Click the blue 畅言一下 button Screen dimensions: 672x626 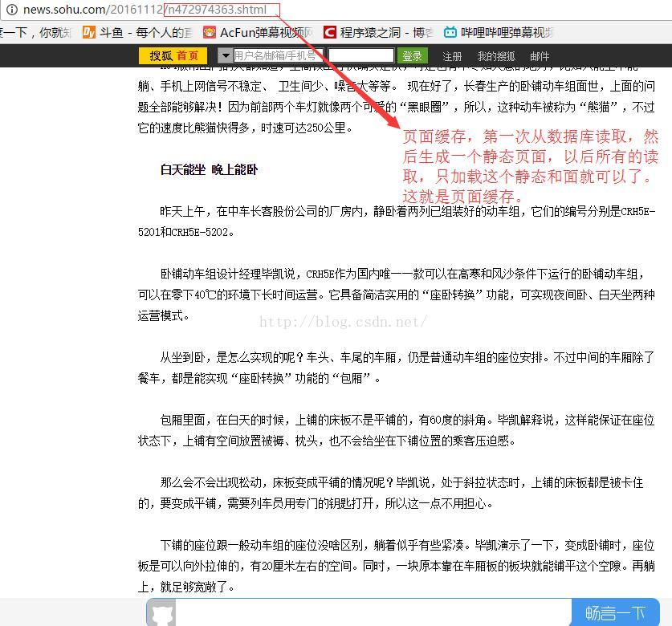pyautogui.click(x=615, y=612)
